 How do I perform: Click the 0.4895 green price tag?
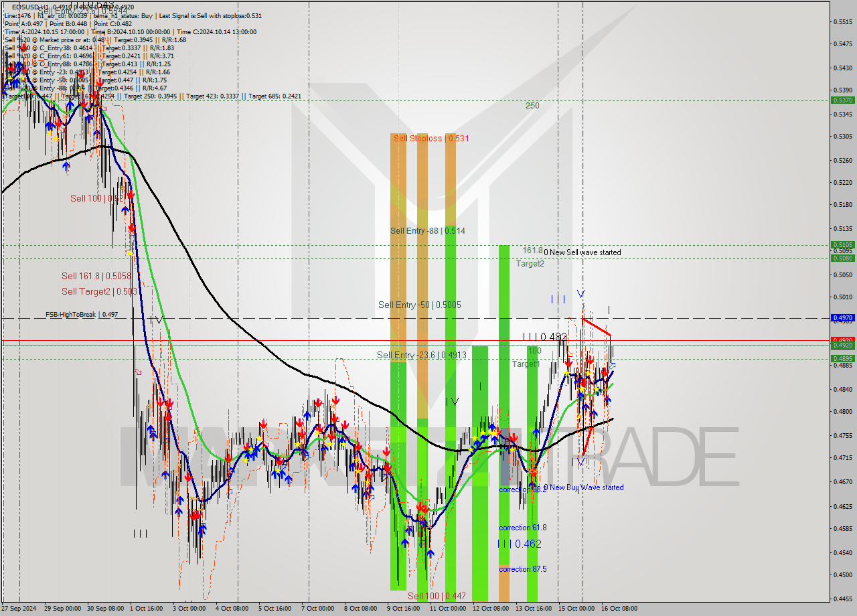coord(842,358)
